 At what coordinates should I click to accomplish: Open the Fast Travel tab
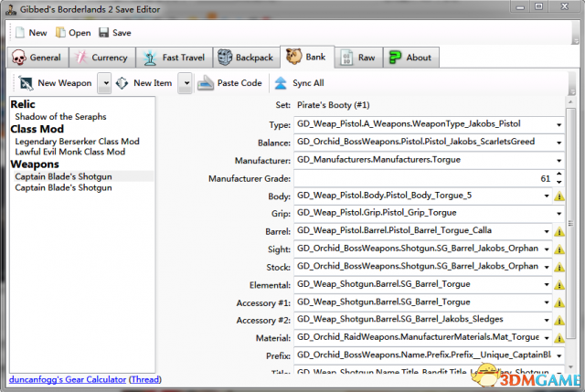click(x=175, y=58)
